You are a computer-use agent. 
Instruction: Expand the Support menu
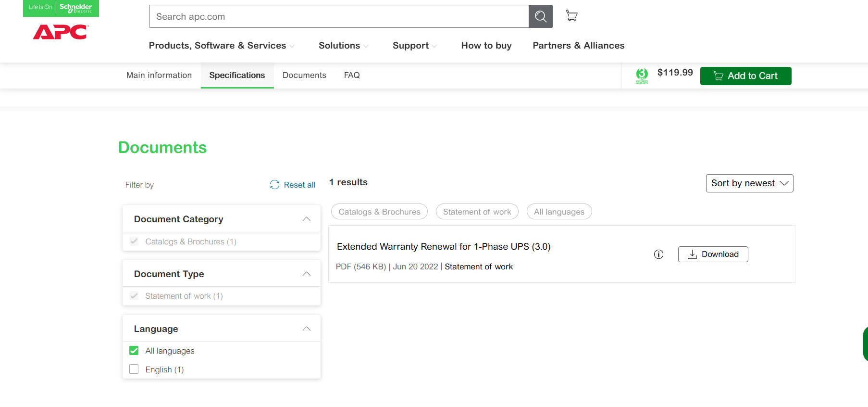click(x=415, y=46)
